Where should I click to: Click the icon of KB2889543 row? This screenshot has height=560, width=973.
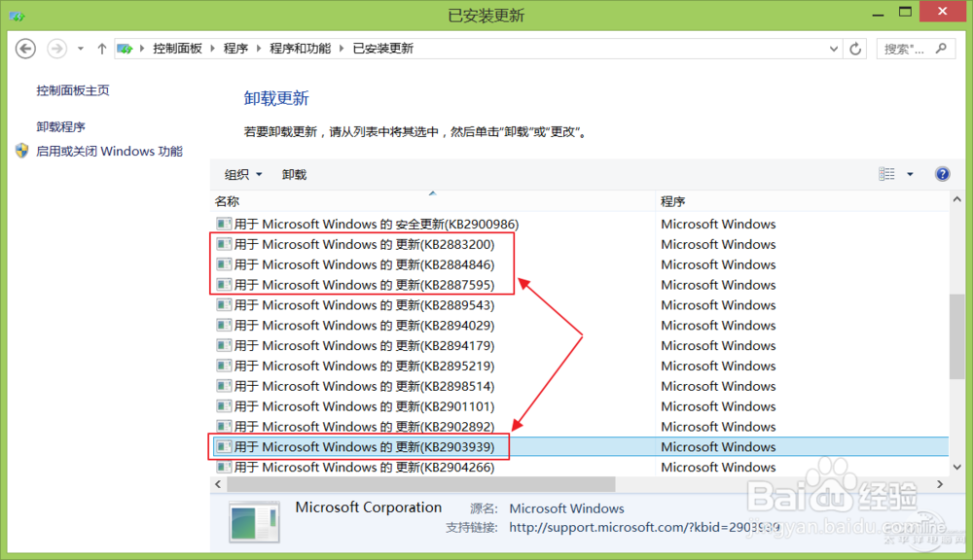(224, 304)
